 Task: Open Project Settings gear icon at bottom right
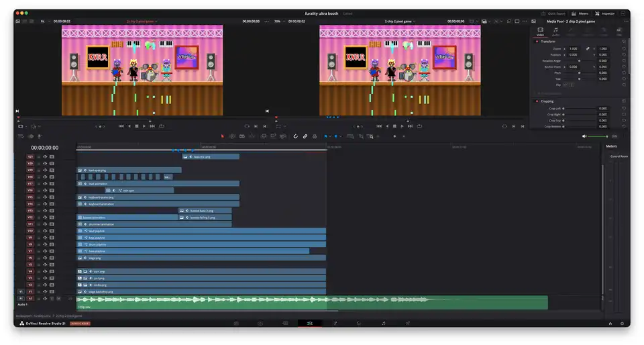coord(623,324)
